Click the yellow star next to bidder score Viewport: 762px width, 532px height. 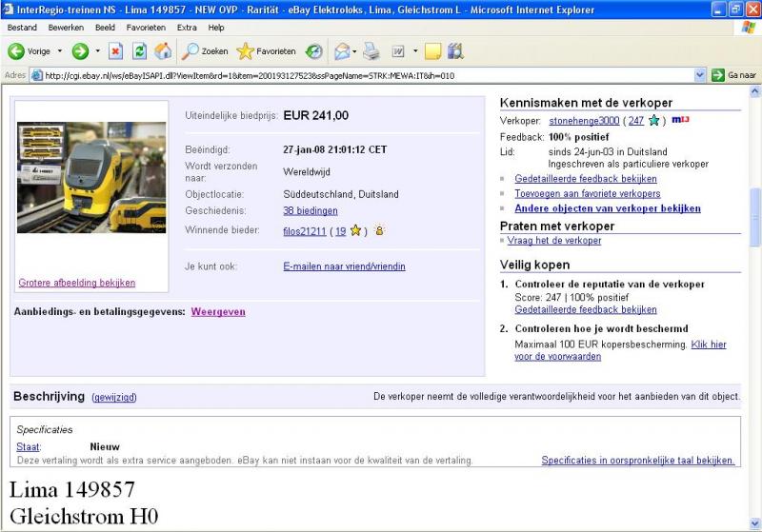tap(355, 230)
